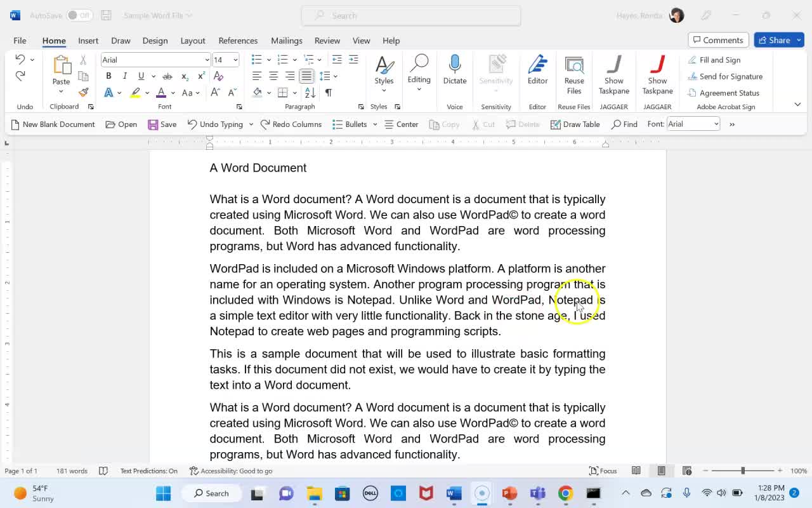The width and height of the screenshot is (812, 508).
Task: Decrease font size with Shrink Font
Action: coord(232,93)
